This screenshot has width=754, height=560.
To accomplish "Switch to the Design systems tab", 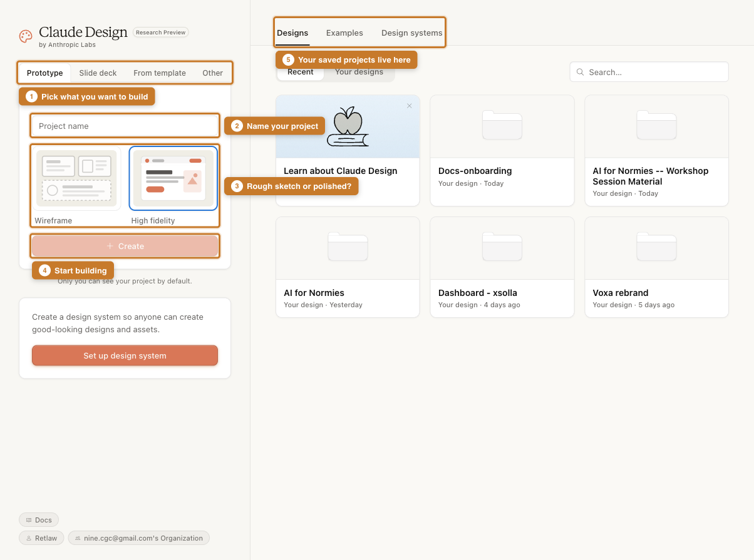I will 412,33.
